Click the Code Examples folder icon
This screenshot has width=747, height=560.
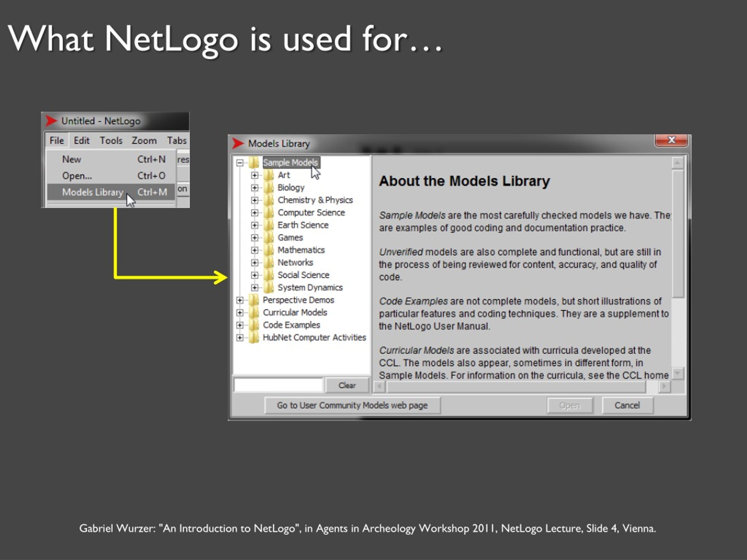254,325
